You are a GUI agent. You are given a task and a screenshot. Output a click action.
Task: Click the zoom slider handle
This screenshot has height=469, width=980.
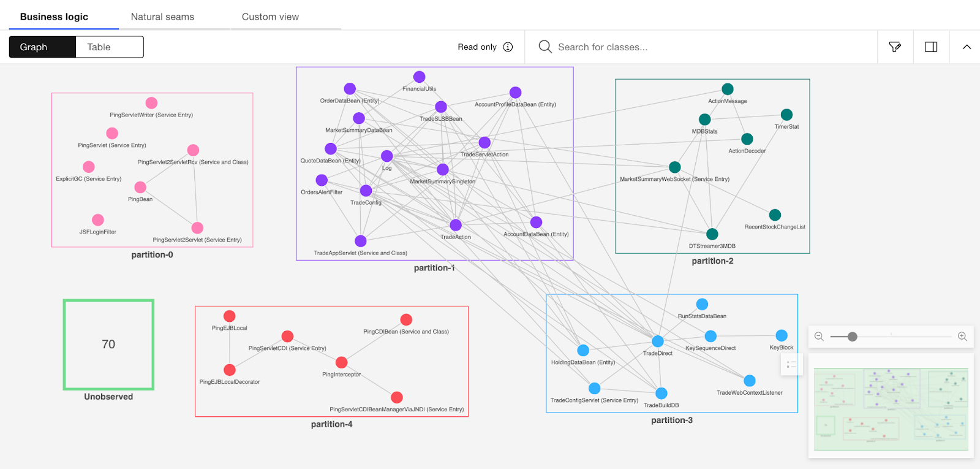[x=853, y=337]
